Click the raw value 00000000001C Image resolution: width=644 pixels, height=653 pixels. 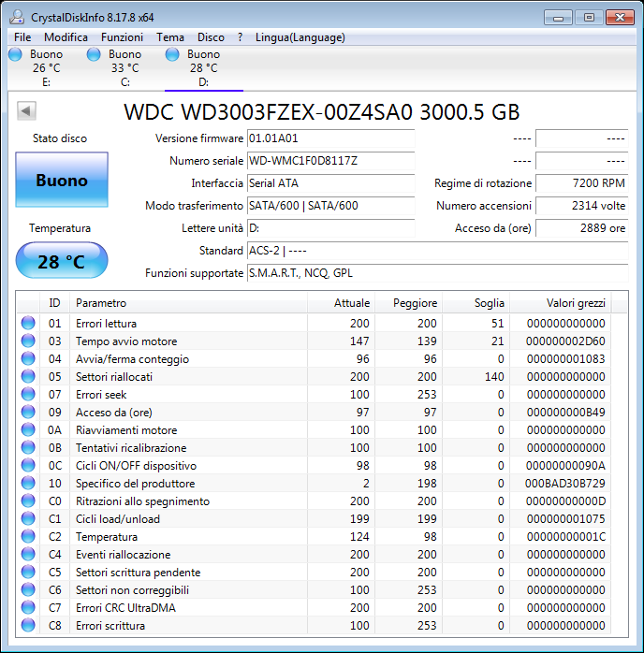(x=565, y=537)
